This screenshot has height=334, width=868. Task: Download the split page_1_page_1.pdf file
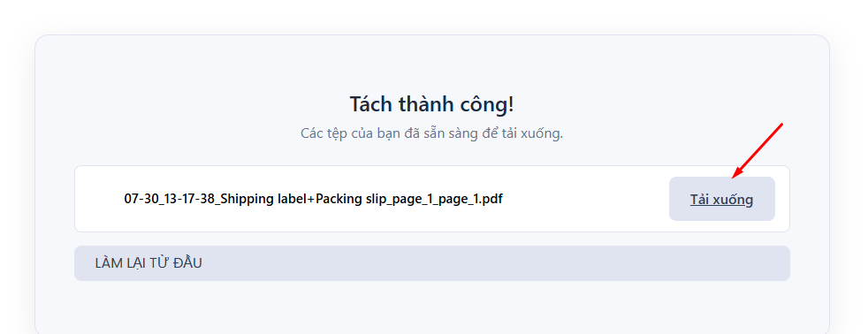(x=722, y=199)
